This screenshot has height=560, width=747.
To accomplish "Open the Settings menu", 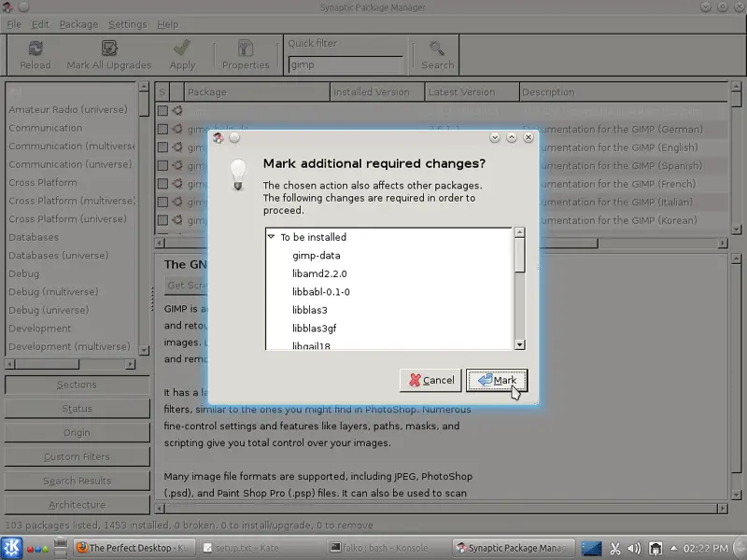I will (128, 24).
